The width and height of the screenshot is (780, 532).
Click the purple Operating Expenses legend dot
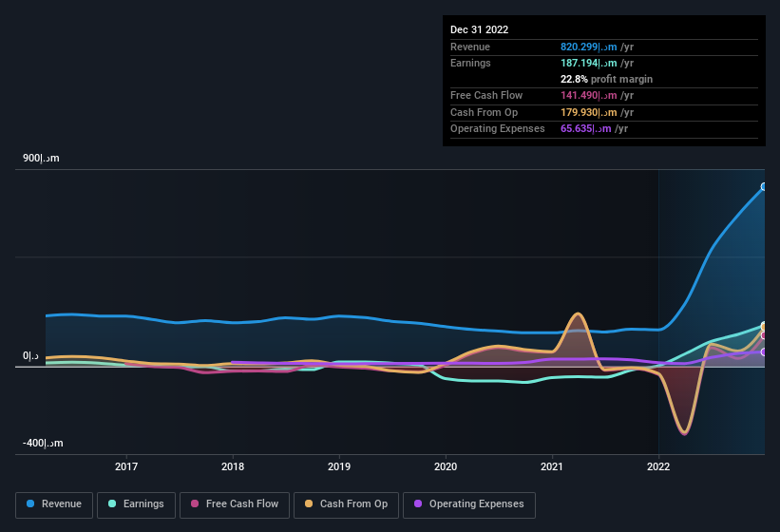[418, 503]
